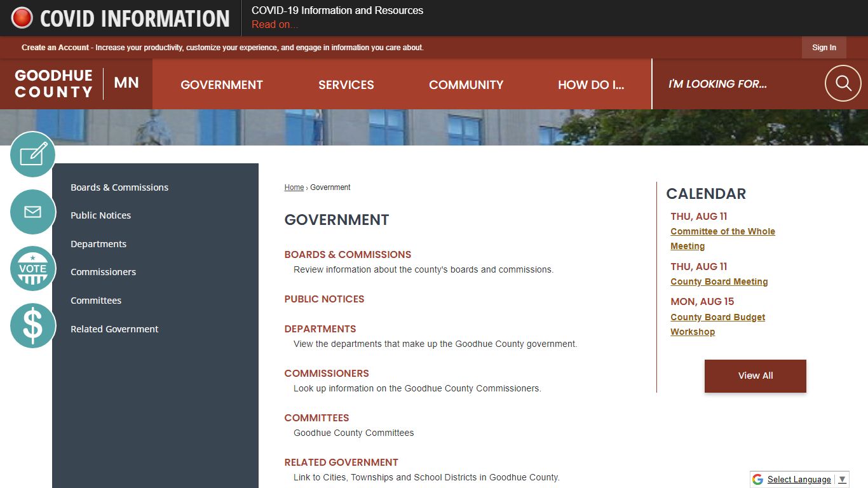
Task: Click the magnifying glass search icon
Action: (x=843, y=83)
